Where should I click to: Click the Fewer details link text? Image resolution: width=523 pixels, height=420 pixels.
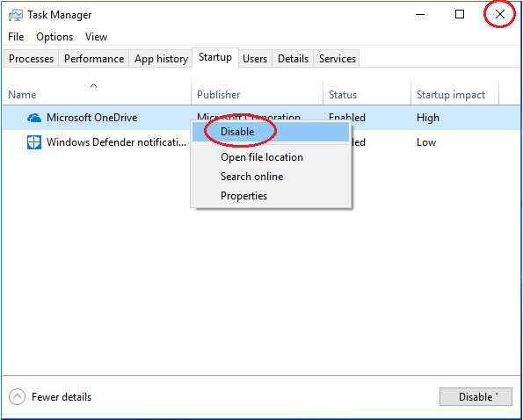pos(62,397)
